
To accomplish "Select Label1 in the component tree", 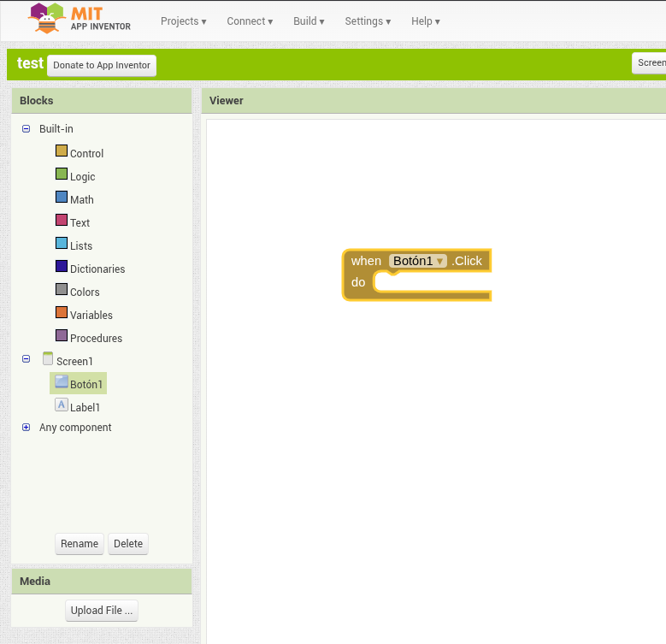I will pos(85,407).
